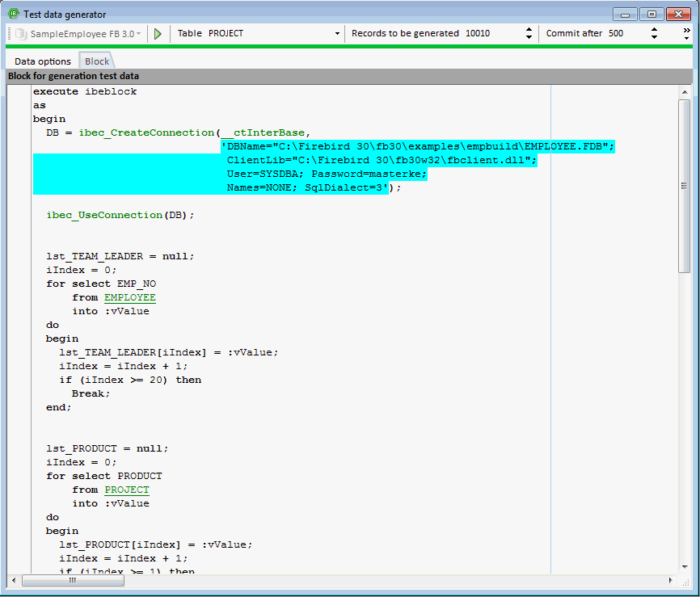The width and height of the screenshot is (700, 597).
Task: Click the 'for select PRODUCT' line
Action: pyautogui.click(x=104, y=476)
